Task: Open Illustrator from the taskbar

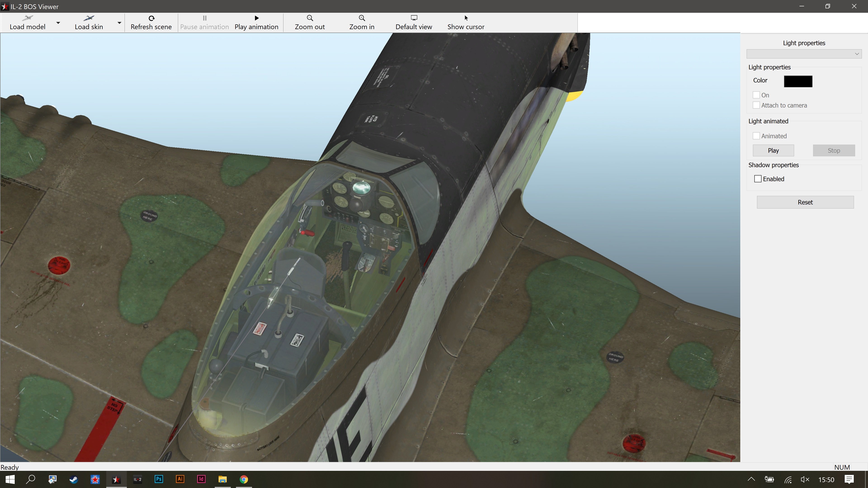Action: [x=180, y=479]
